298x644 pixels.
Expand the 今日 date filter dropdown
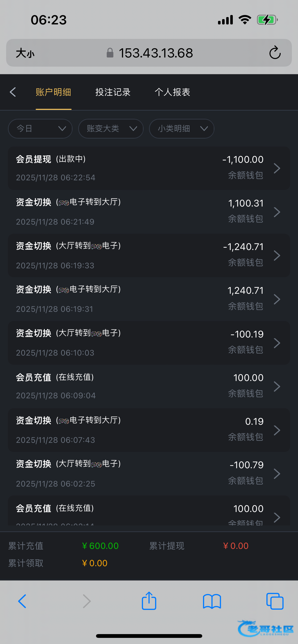(40, 129)
